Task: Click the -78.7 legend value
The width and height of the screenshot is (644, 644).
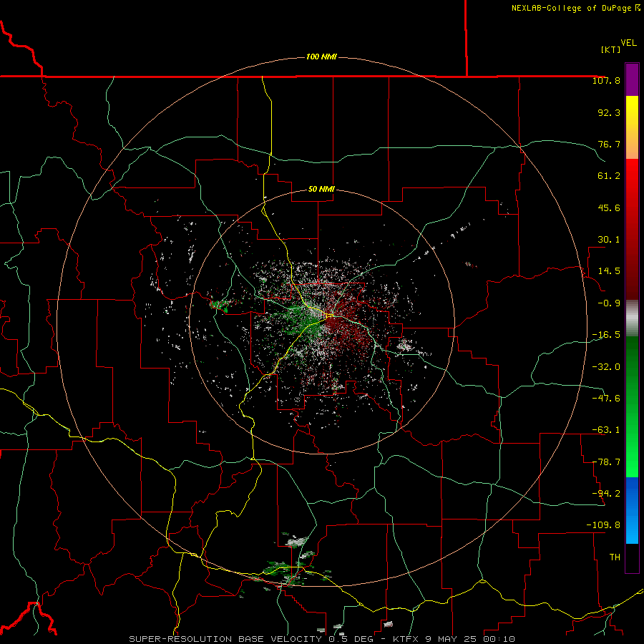Action: coord(606,462)
